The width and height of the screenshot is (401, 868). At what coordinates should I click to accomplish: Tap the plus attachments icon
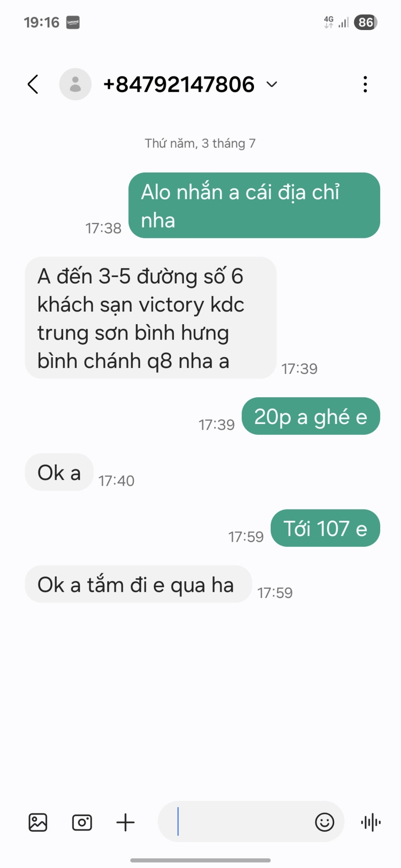coord(125,823)
